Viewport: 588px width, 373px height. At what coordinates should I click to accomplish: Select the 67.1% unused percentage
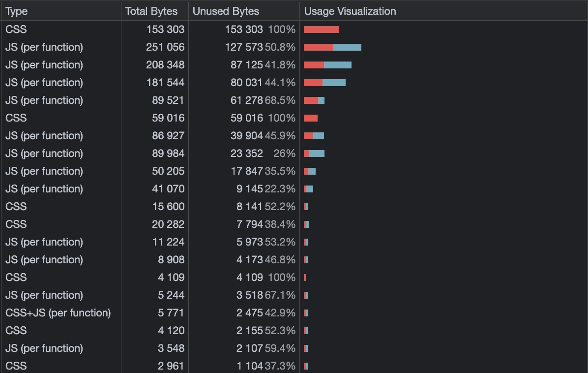(x=280, y=295)
